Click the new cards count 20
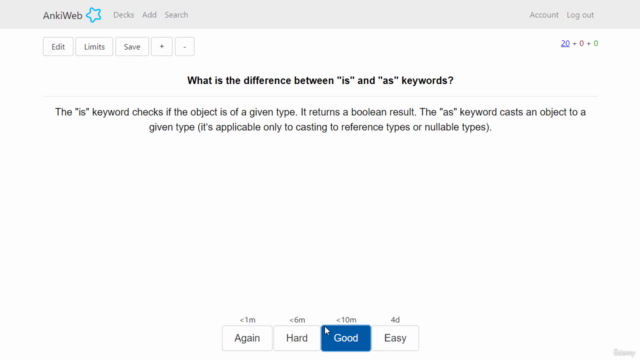Viewport: 640px width, 360px height. pyautogui.click(x=565, y=43)
